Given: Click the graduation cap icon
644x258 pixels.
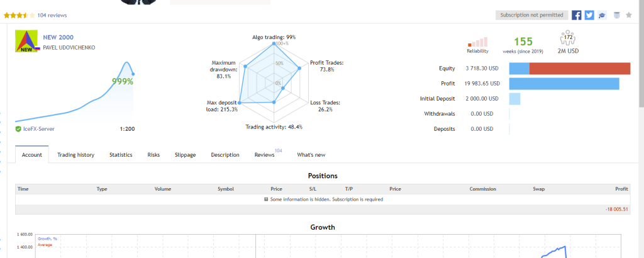Looking at the screenshot, I should coord(602,15).
